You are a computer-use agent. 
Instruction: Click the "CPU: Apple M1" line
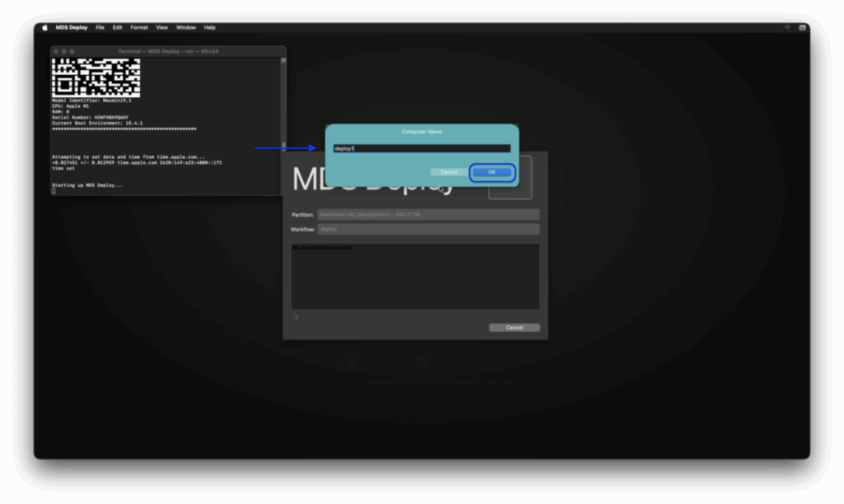pyautogui.click(x=71, y=106)
